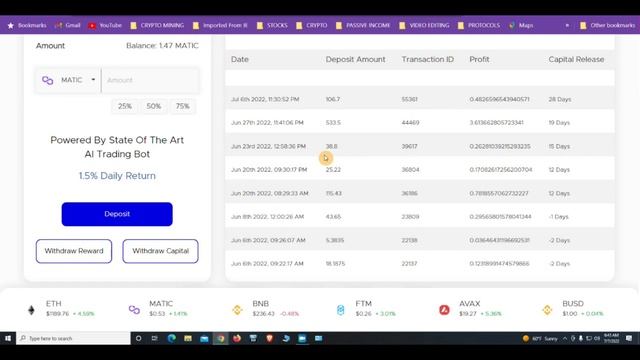This screenshot has width=640, height=360.
Task: Open the MATIC token dropdown
Action: (68, 80)
